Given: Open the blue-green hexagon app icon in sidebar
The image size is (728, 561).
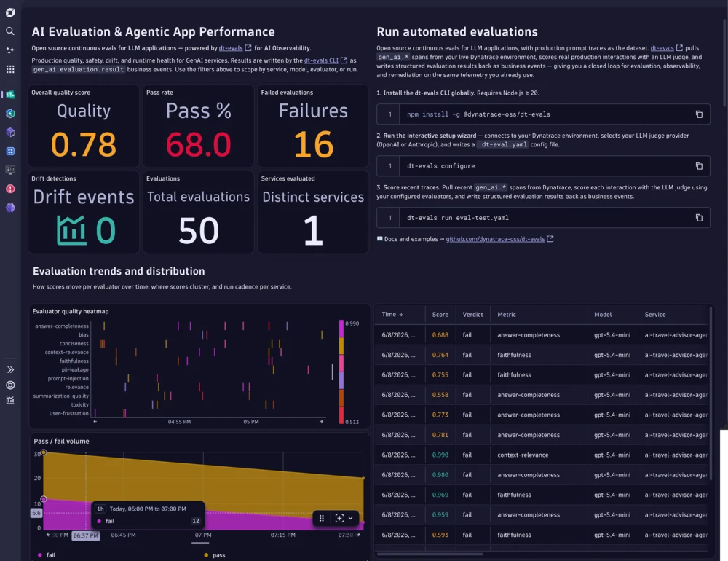Looking at the screenshot, I should (10, 114).
